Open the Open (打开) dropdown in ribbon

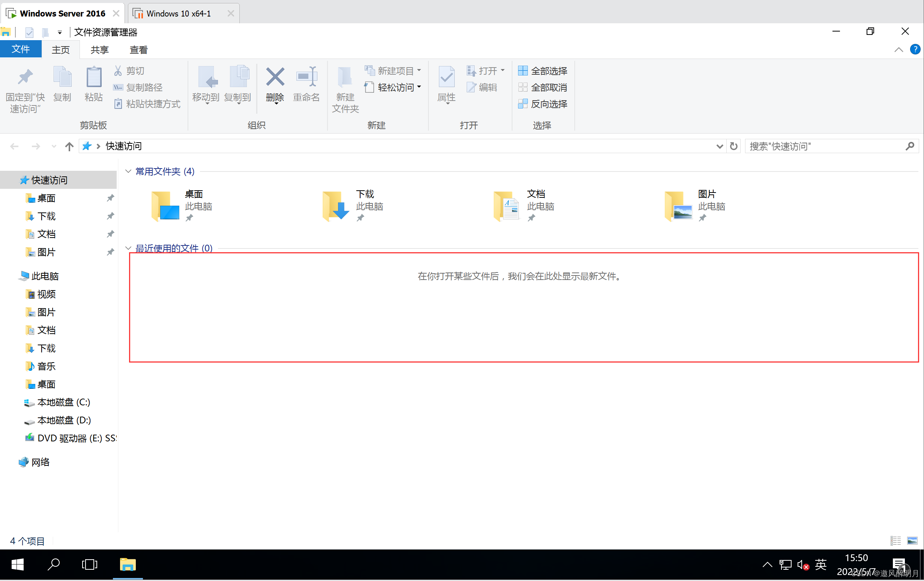pyautogui.click(x=485, y=71)
